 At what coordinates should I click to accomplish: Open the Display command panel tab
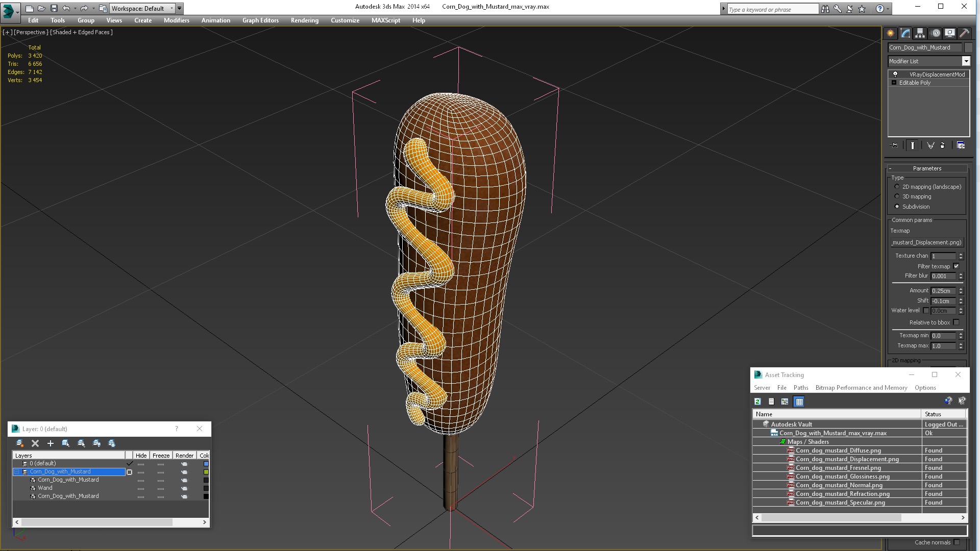click(x=950, y=33)
